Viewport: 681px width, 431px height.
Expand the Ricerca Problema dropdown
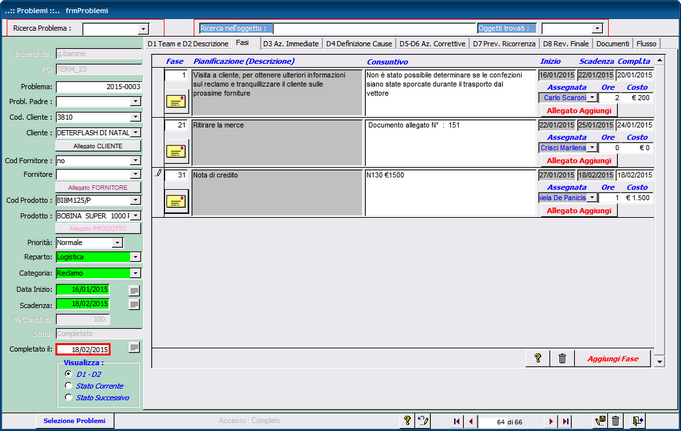143,29
